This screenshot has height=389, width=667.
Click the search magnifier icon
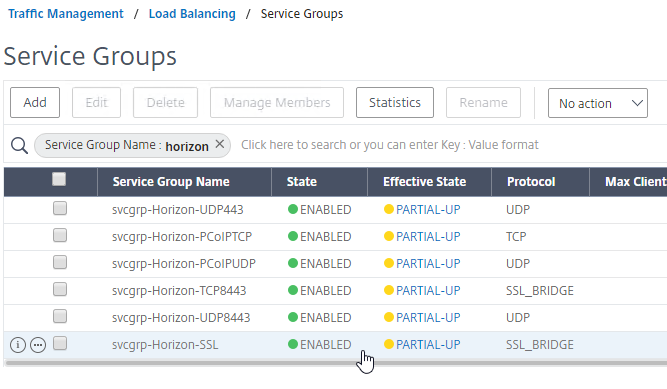19,146
